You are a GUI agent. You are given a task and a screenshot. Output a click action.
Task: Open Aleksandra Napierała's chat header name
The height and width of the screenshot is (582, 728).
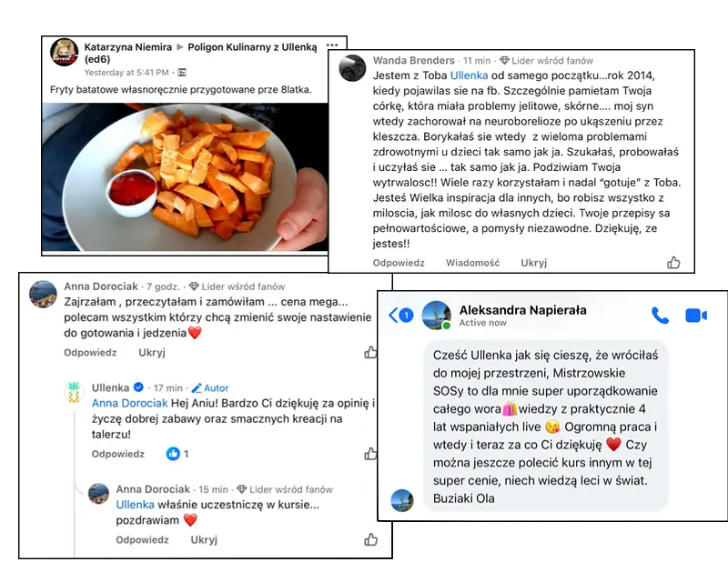(522, 310)
